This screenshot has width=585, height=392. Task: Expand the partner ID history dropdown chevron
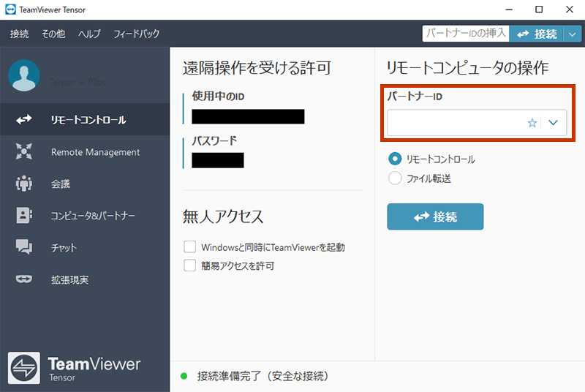coord(553,123)
